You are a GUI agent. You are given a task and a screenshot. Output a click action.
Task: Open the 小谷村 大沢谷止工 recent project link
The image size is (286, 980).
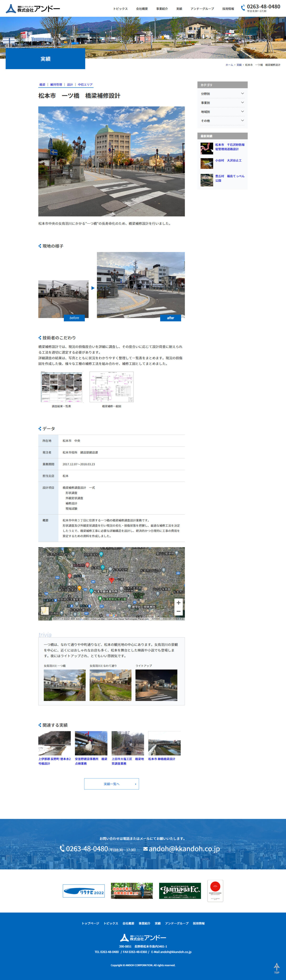pos(228,160)
